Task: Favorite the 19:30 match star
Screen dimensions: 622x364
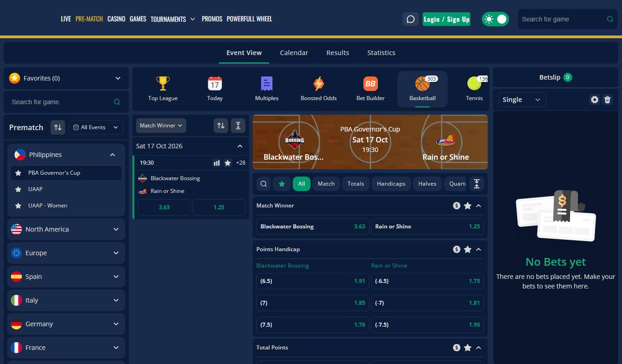Action: click(x=228, y=163)
